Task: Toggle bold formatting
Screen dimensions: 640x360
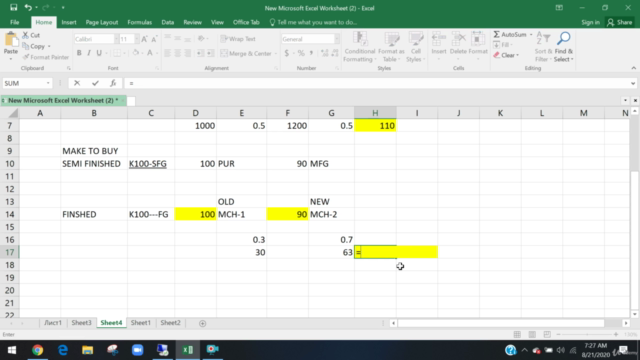Action: click(79, 53)
